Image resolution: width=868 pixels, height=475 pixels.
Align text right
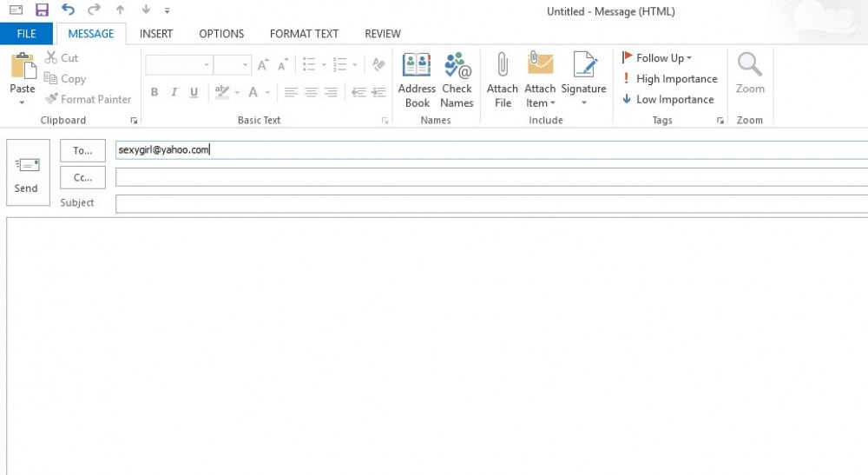point(331,92)
